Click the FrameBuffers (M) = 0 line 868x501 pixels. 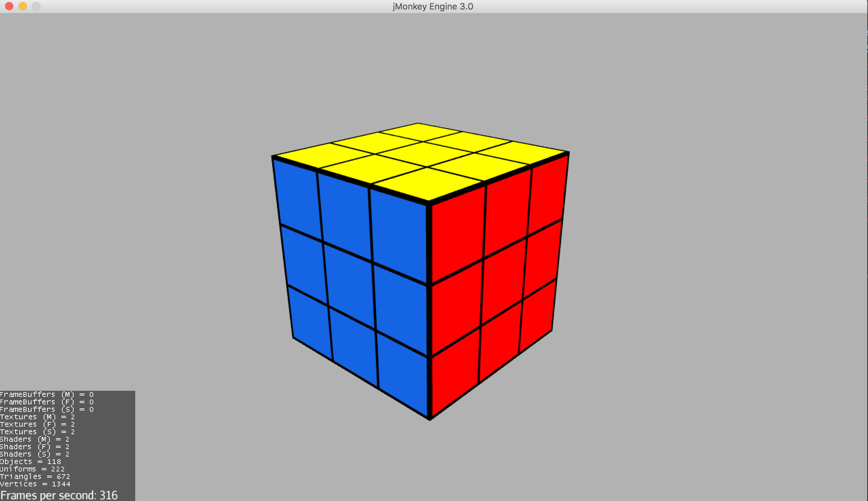pyautogui.click(x=47, y=394)
